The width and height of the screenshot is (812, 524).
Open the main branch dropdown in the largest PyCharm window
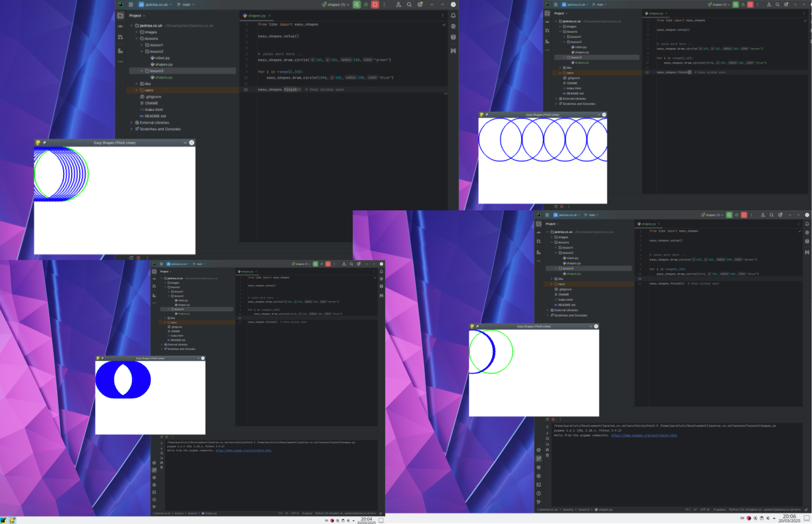tap(186, 4)
